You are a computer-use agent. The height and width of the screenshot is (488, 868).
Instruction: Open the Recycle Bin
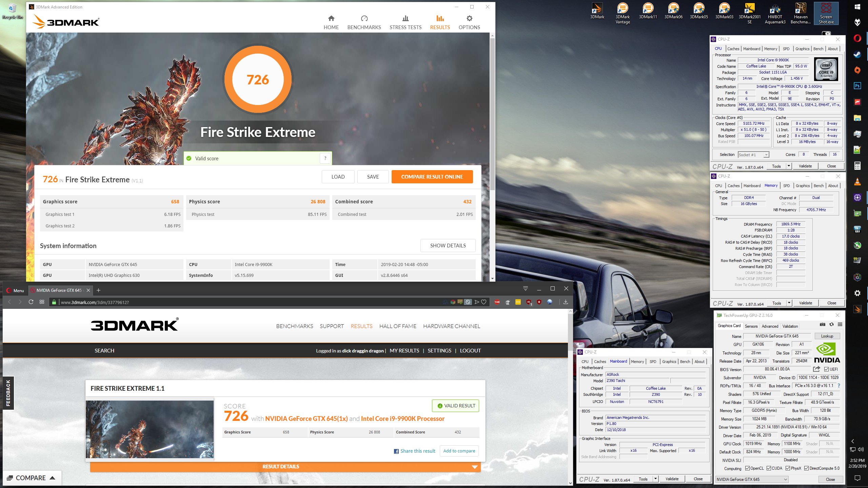[13, 11]
